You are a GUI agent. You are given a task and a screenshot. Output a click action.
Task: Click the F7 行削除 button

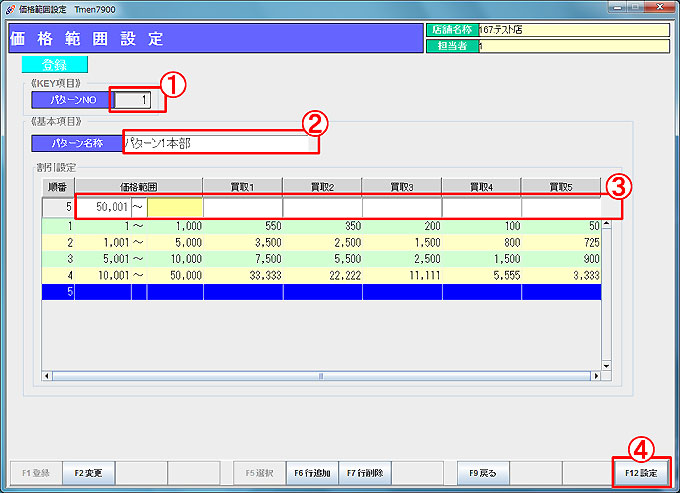point(363,472)
